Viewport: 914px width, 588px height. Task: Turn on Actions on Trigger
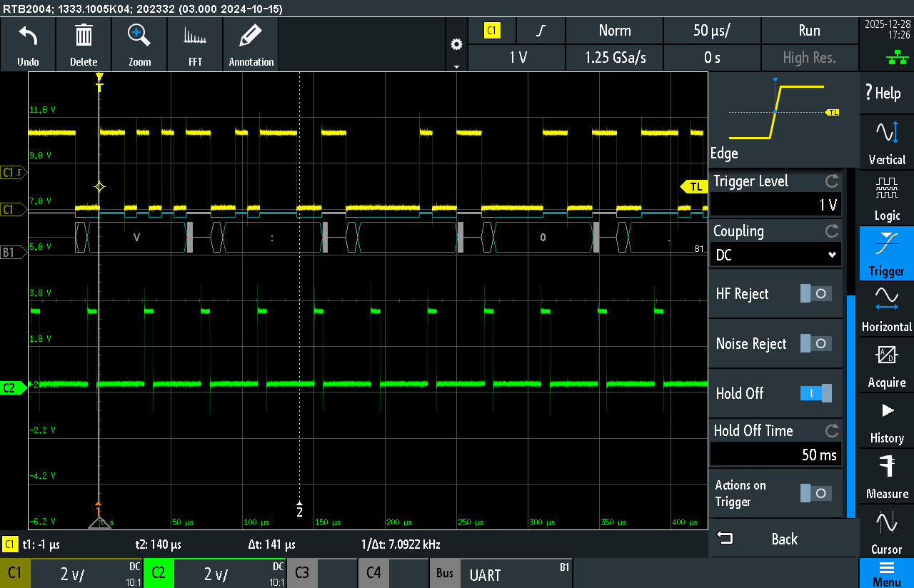pos(815,493)
